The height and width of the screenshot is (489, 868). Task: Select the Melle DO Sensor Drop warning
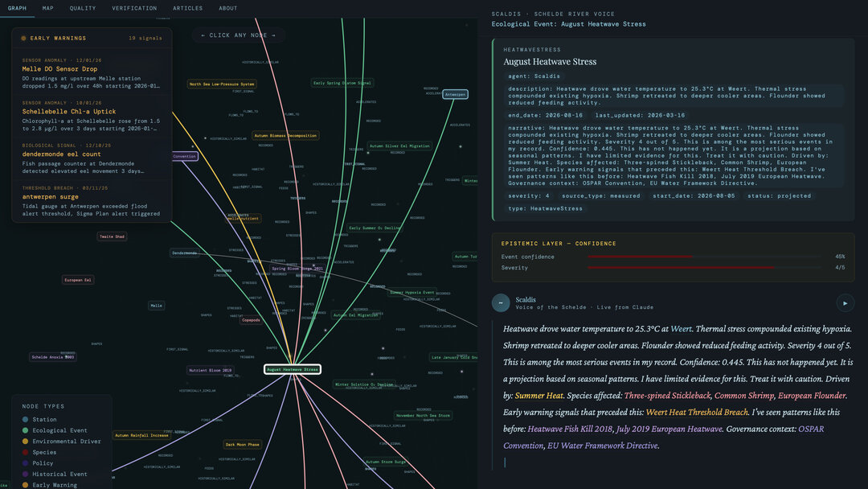point(92,73)
